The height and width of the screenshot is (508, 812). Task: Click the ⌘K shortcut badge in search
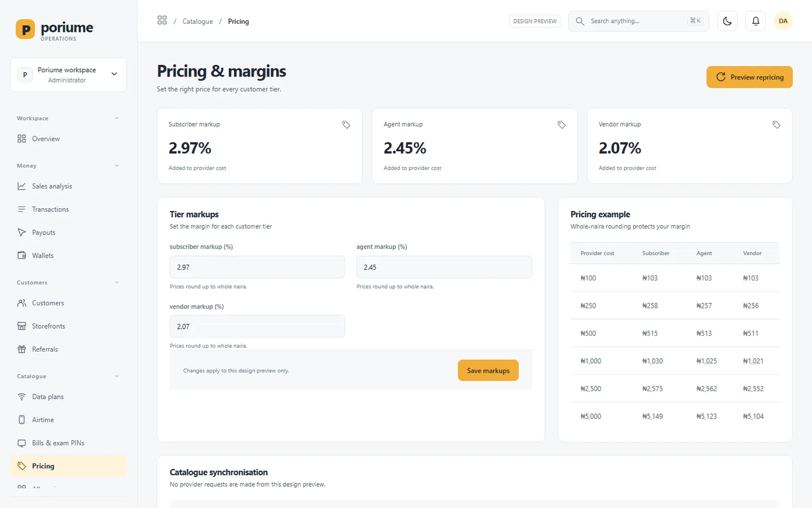point(695,21)
